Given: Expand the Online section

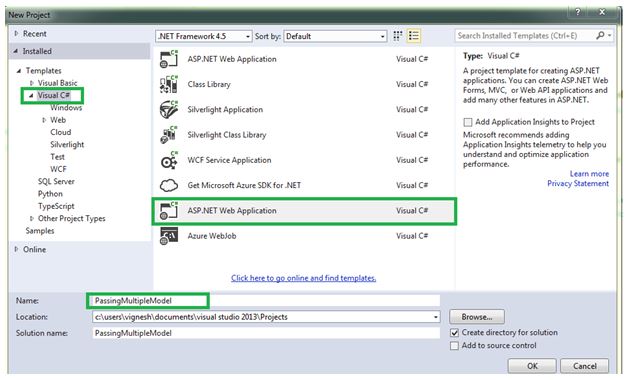Looking at the screenshot, I should click(16, 249).
